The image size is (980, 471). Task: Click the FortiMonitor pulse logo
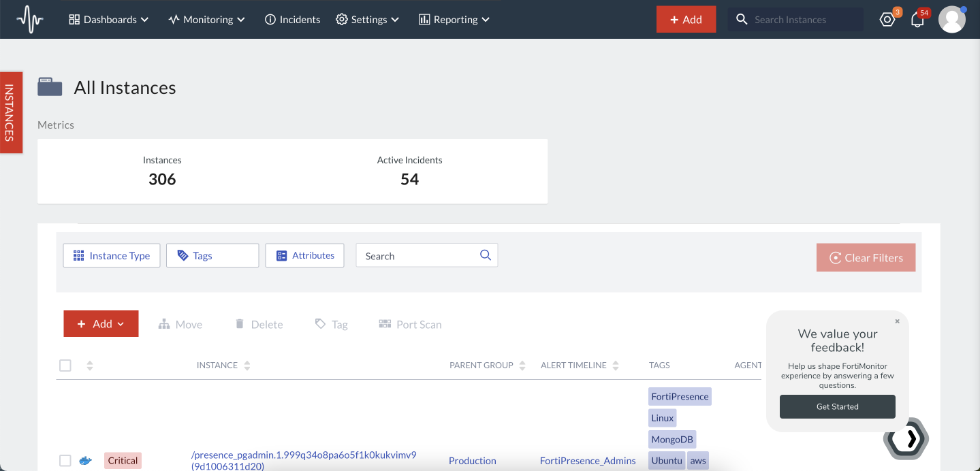coord(30,19)
